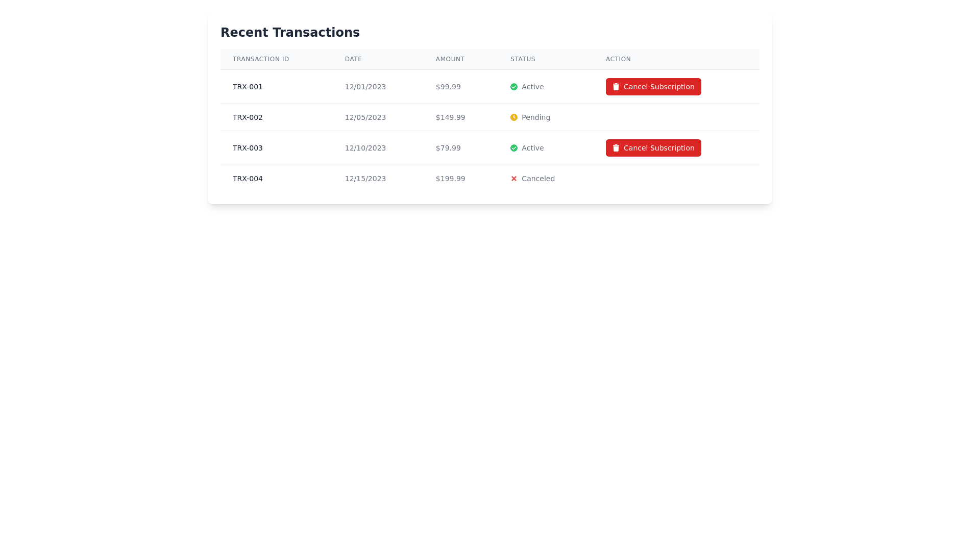Click green check icon for TRX-001
Screen dimensions: 980x551
click(x=514, y=87)
